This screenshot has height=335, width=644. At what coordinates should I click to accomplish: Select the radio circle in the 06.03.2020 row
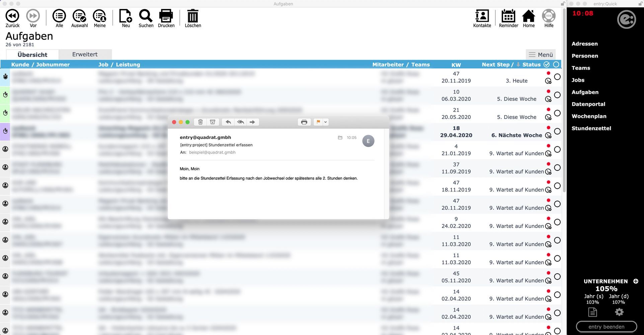pos(557,95)
